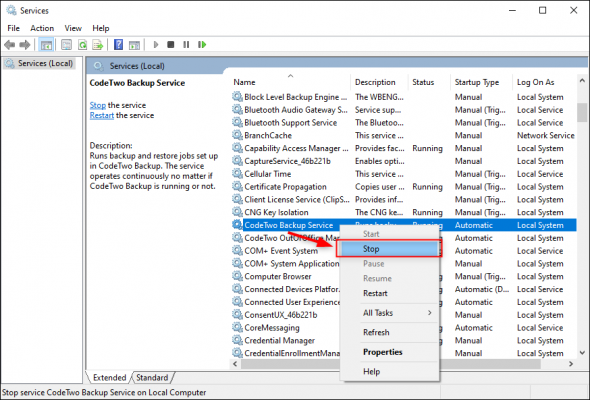
Task: Click the Stop Service square icon
Action: (x=170, y=45)
